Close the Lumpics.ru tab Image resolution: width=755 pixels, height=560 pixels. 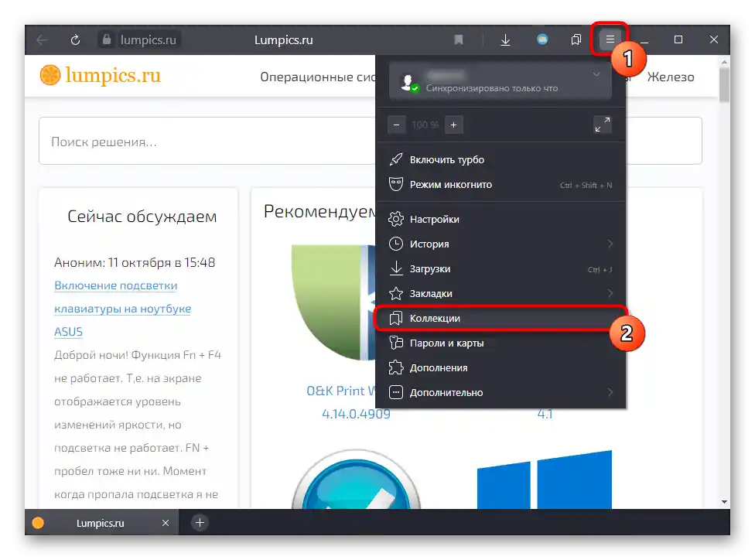click(x=166, y=523)
